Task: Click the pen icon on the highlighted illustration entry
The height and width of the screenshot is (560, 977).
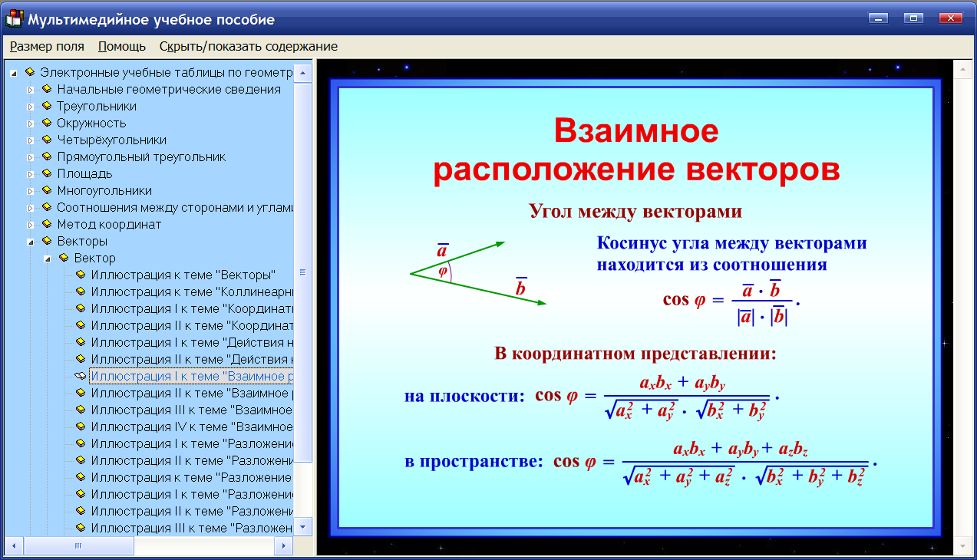Action: (x=79, y=376)
